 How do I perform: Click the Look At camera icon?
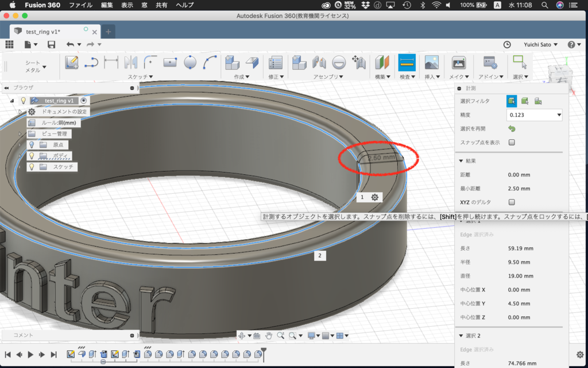click(x=257, y=336)
